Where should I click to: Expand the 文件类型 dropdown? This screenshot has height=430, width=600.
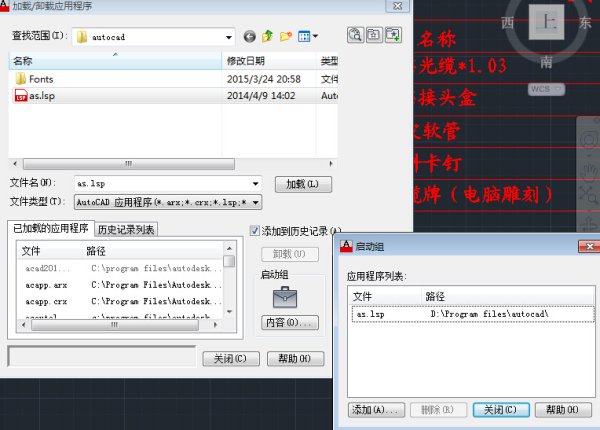pyautogui.click(x=255, y=202)
